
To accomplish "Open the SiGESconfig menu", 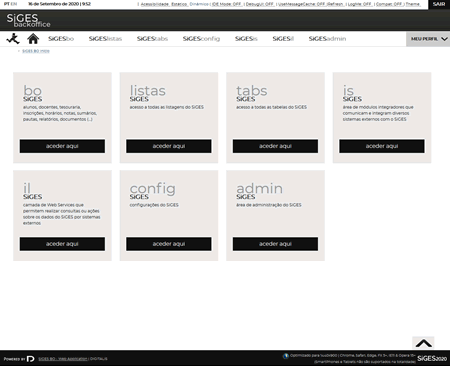I will (x=201, y=39).
